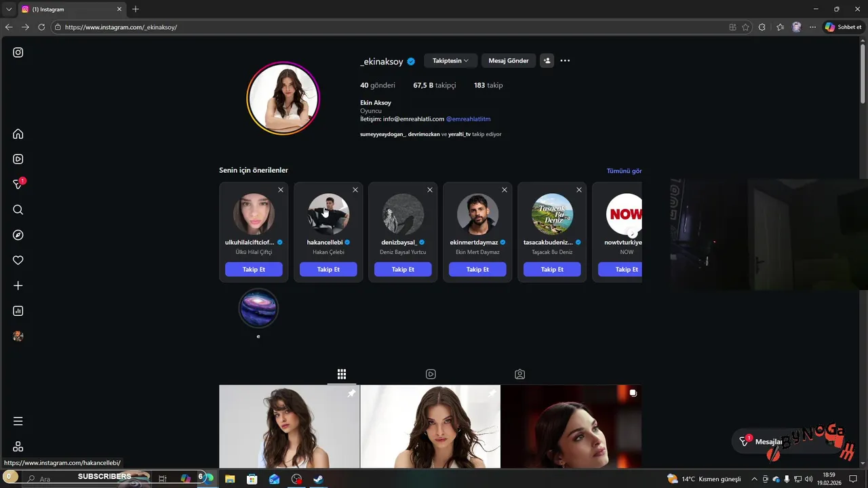Open hakancellebi suggested profile picture
This screenshot has height=488, width=868.
tap(328, 213)
